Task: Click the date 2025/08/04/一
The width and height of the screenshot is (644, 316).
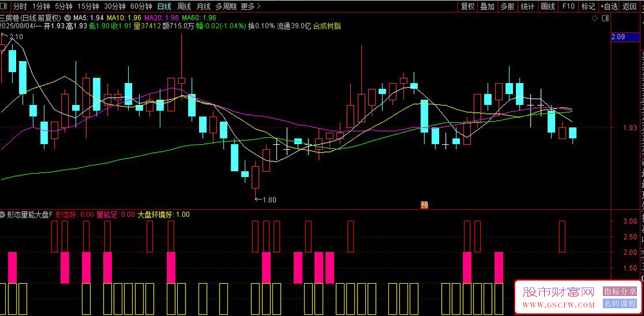Action: [21, 26]
